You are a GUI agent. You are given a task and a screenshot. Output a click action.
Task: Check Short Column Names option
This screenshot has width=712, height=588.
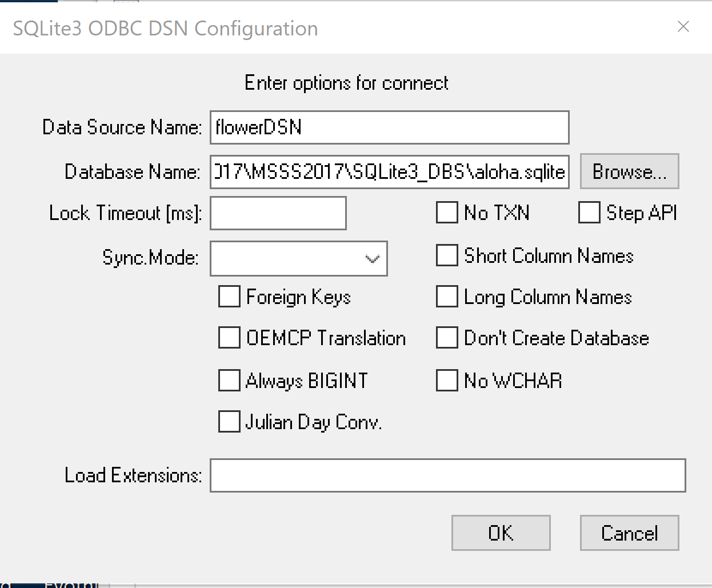[x=447, y=255]
